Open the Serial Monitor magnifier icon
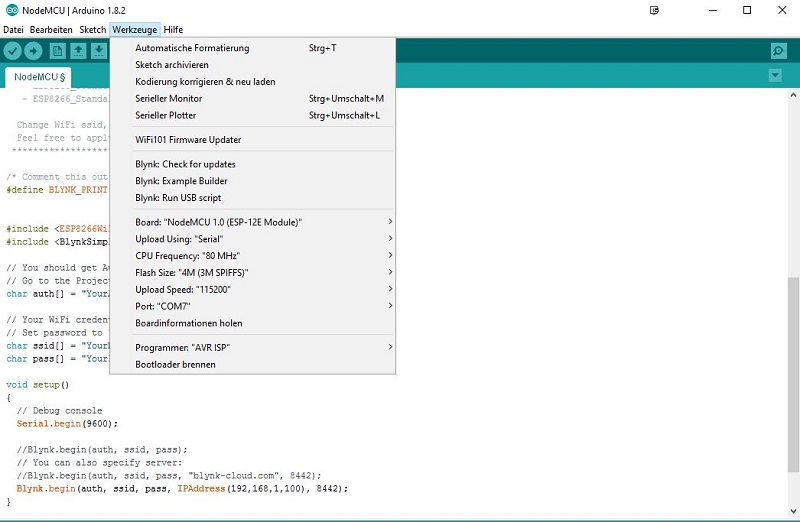Screen dimensions: 800x522 click(x=778, y=51)
